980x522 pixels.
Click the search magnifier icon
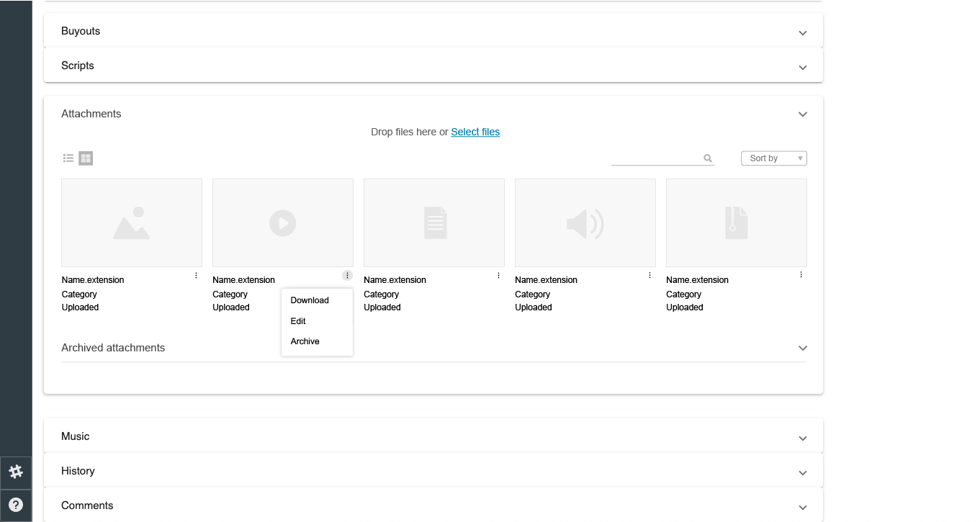(x=707, y=158)
